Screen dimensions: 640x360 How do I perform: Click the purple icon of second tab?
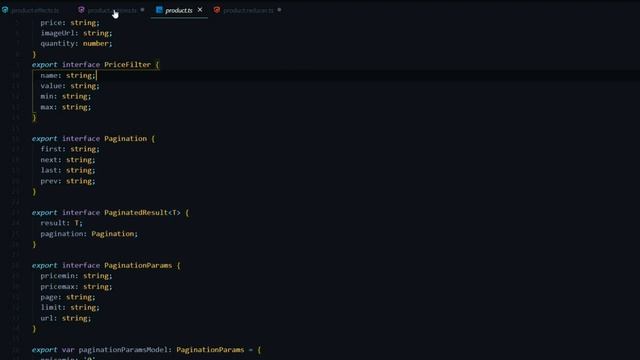[81, 10]
